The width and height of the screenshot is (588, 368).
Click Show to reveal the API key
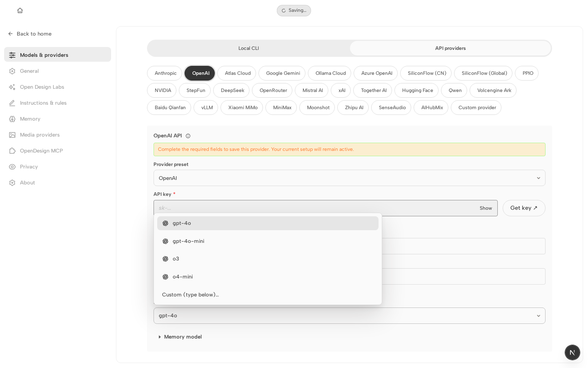[x=486, y=208]
